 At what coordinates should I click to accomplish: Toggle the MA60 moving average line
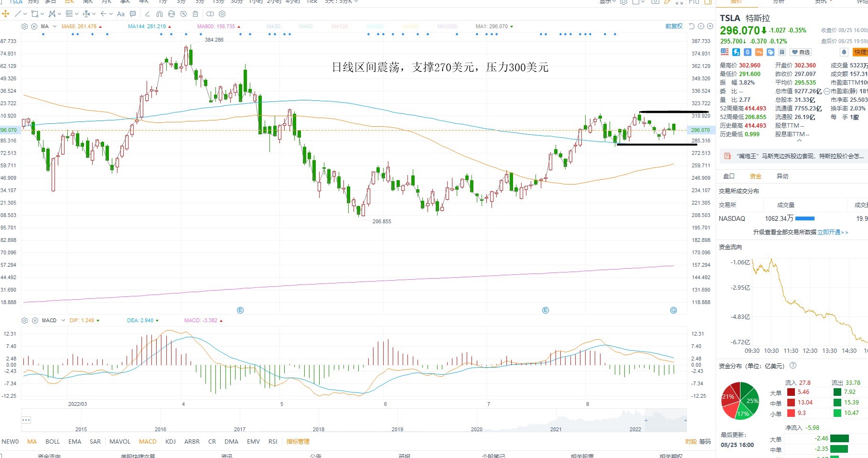[307, 26]
